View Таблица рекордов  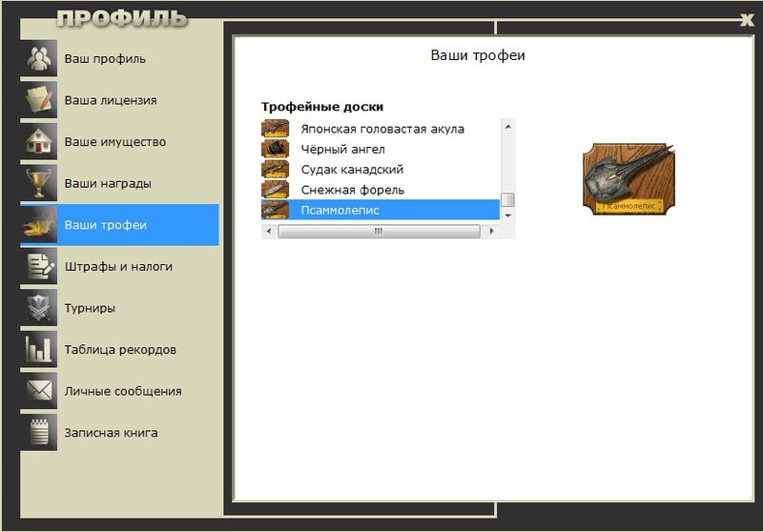pos(120,349)
